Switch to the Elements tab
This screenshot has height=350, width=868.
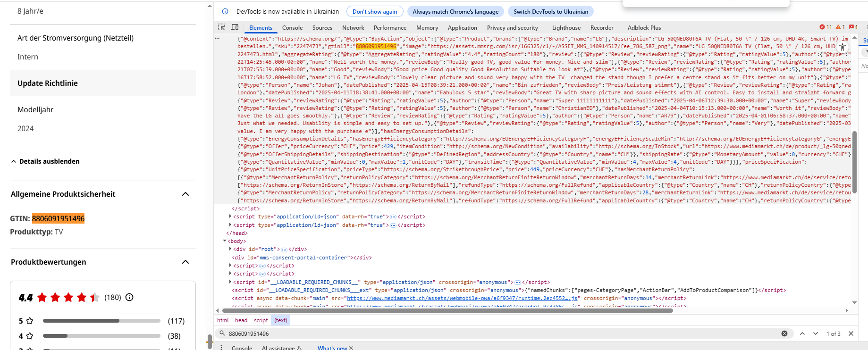[261, 28]
